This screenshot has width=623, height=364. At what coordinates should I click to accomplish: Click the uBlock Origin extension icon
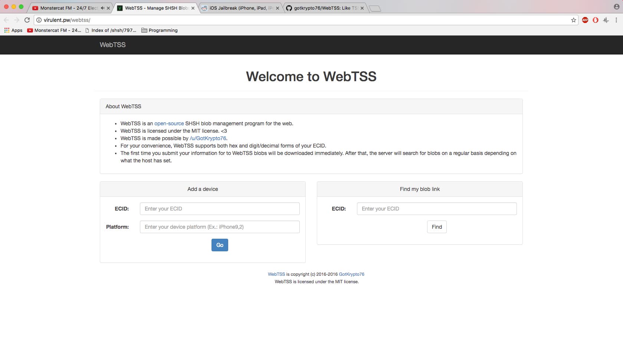pyautogui.click(x=596, y=20)
